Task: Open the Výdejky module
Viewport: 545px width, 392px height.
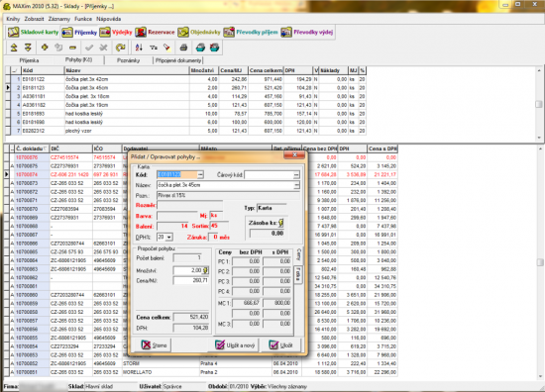Action: point(116,33)
